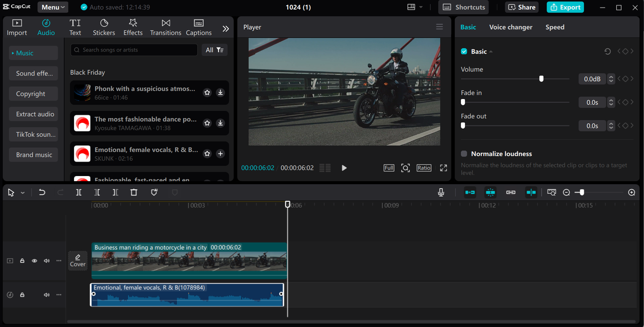
Task: Open the Import media tab
Action: click(x=17, y=27)
